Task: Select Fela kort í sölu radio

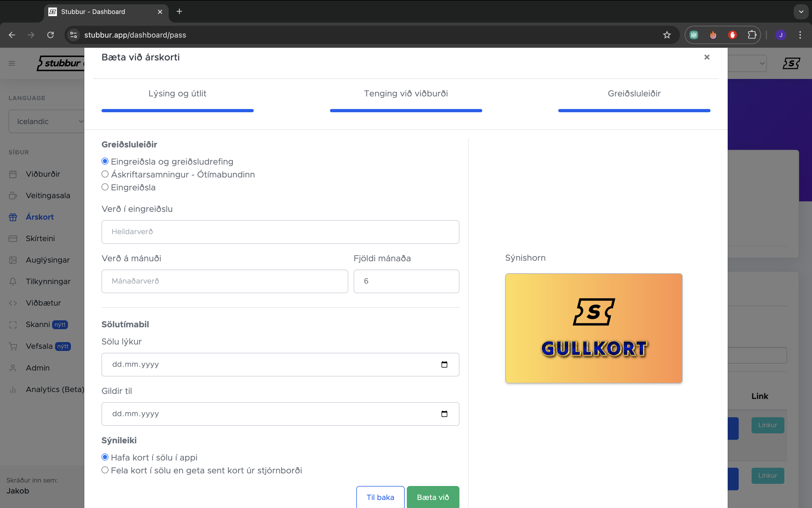Action: click(x=105, y=470)
